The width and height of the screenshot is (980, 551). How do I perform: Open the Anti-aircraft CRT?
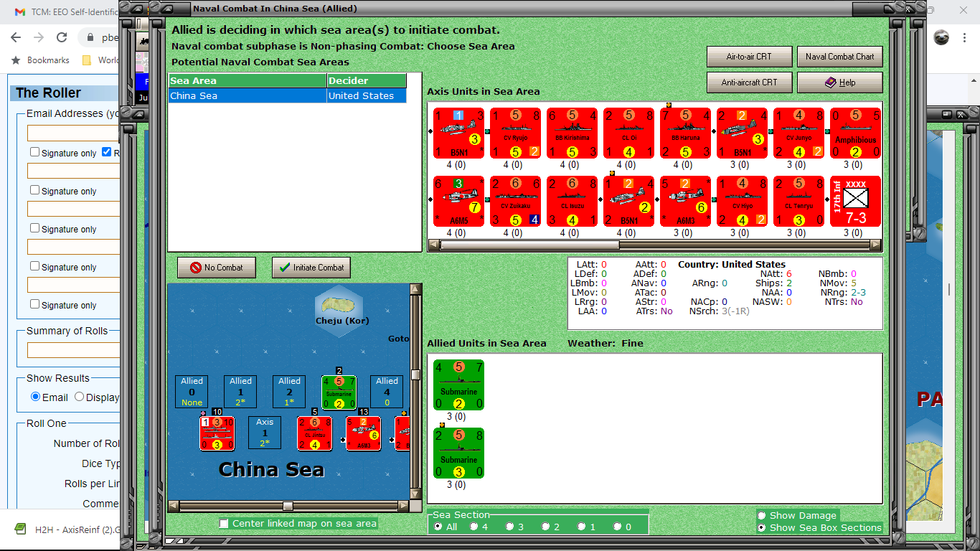tap(749, 83)
